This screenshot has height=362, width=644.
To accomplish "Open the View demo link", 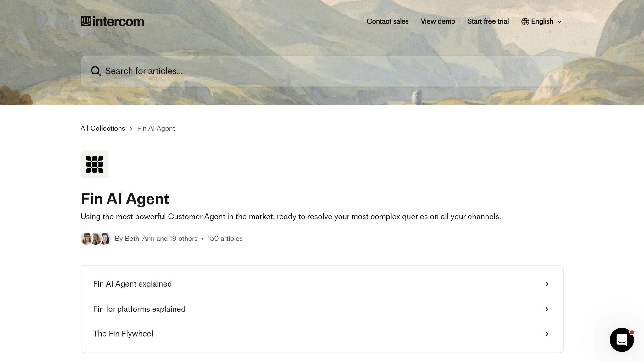I will (x=438, y=21).
